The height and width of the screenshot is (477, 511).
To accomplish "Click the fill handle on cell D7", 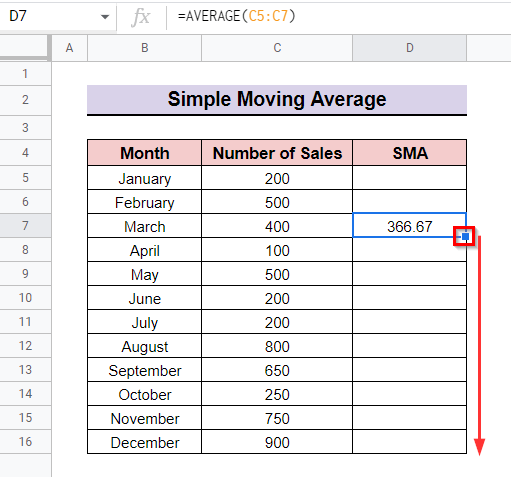I will (465, 237).
